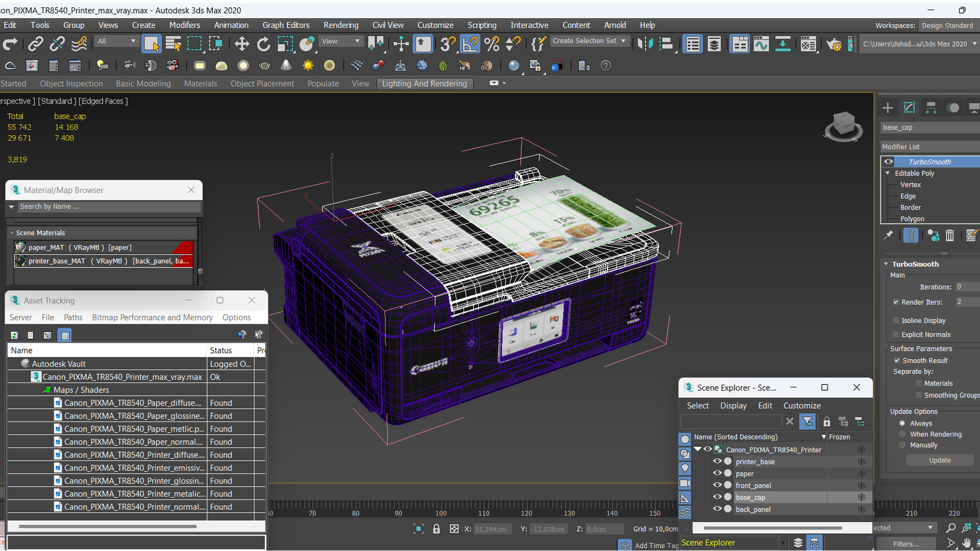
Task: Select back_panel in Scene Explorer
Action: (753, 509)
